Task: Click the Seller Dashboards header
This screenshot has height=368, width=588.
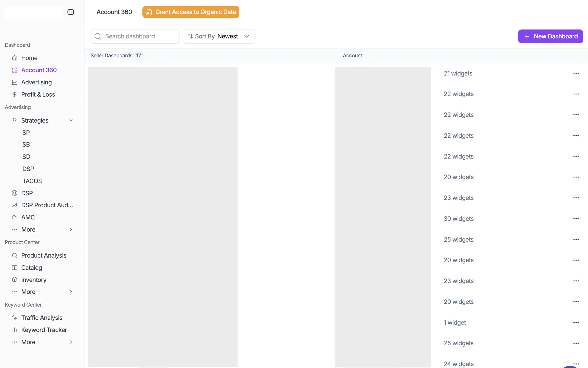Action: pos(111,55)
